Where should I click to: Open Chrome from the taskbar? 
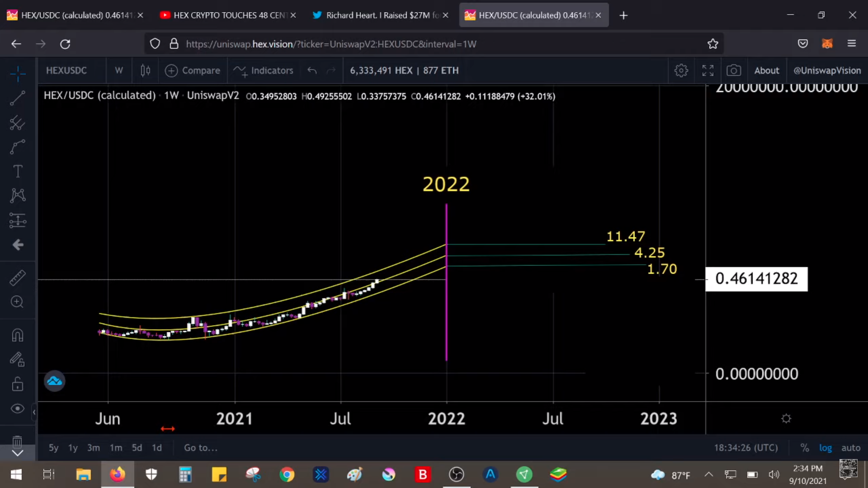(287, 474)
